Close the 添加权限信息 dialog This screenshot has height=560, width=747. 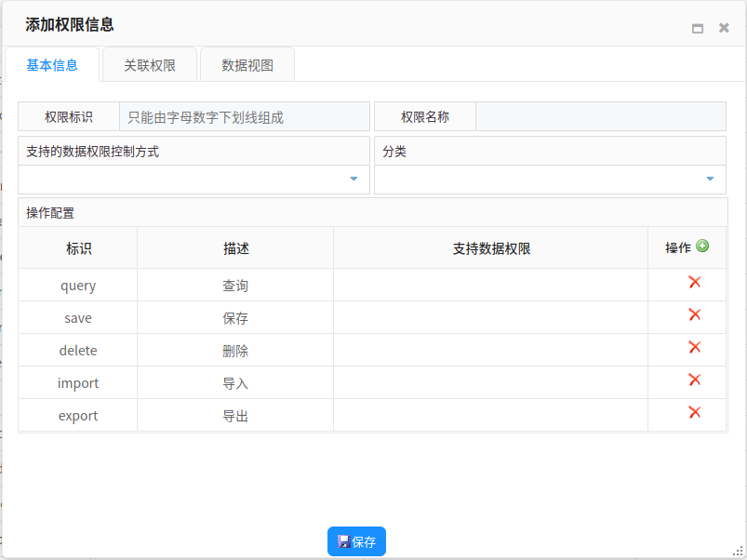(x=724, y=28)
